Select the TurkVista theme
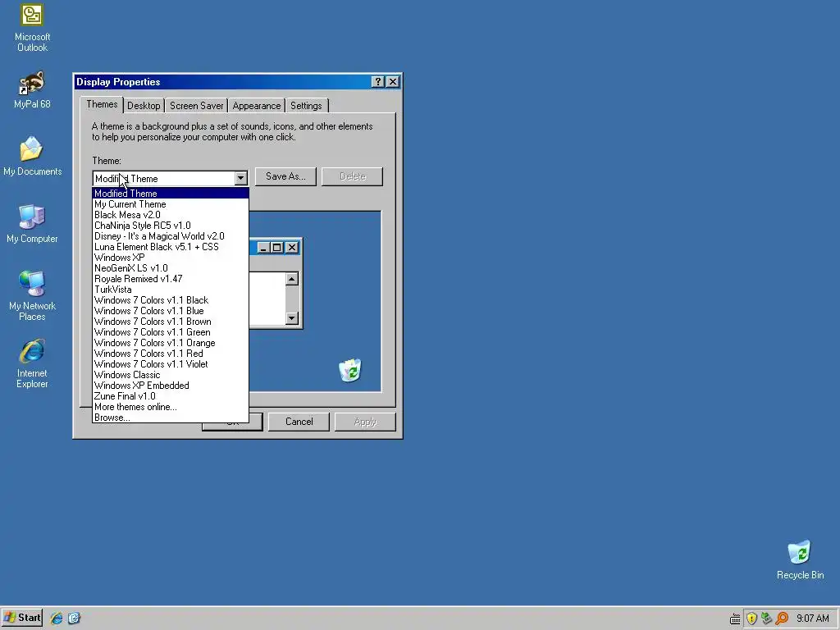The image size is (840, 630). 171,290
